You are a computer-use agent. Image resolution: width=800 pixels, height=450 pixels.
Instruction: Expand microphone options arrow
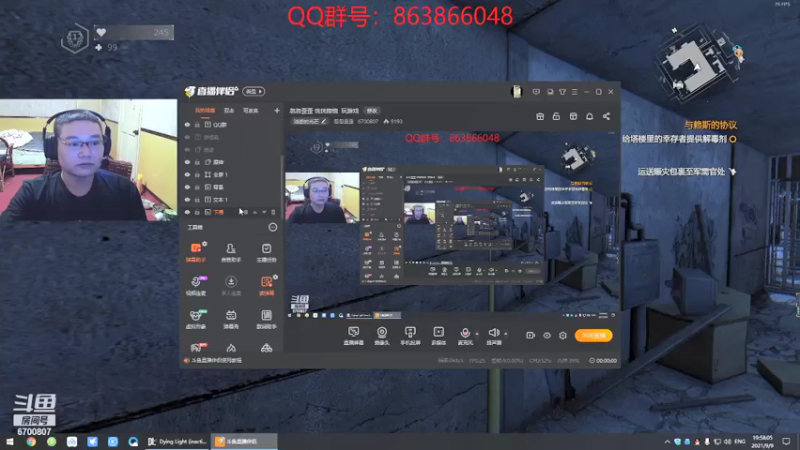[x=477, y=334]
